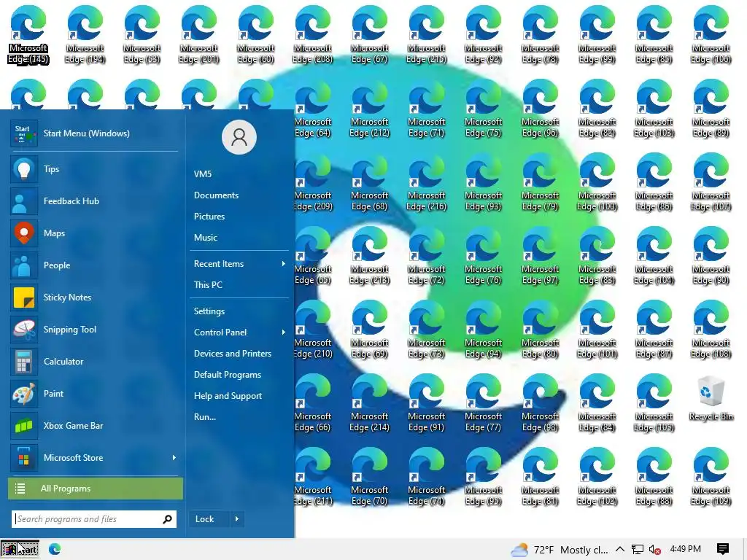
Task: Open Snipping Tool
Action: (94, 330)
